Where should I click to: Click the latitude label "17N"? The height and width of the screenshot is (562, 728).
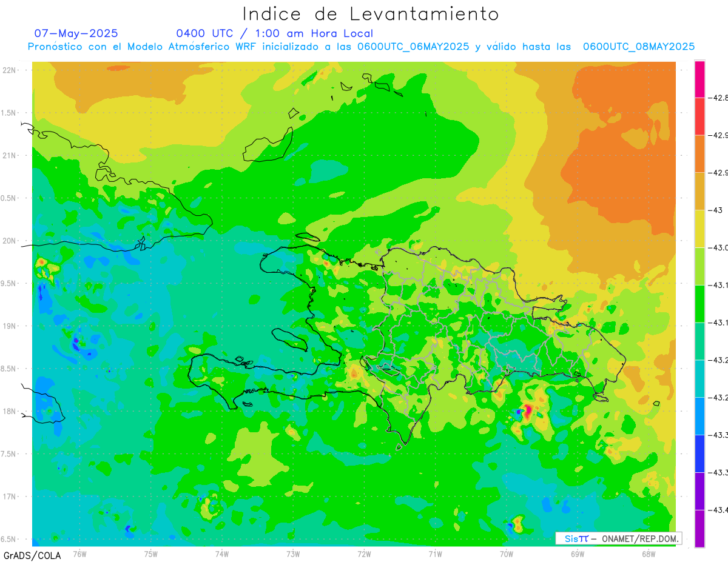(x=9, y=497)
